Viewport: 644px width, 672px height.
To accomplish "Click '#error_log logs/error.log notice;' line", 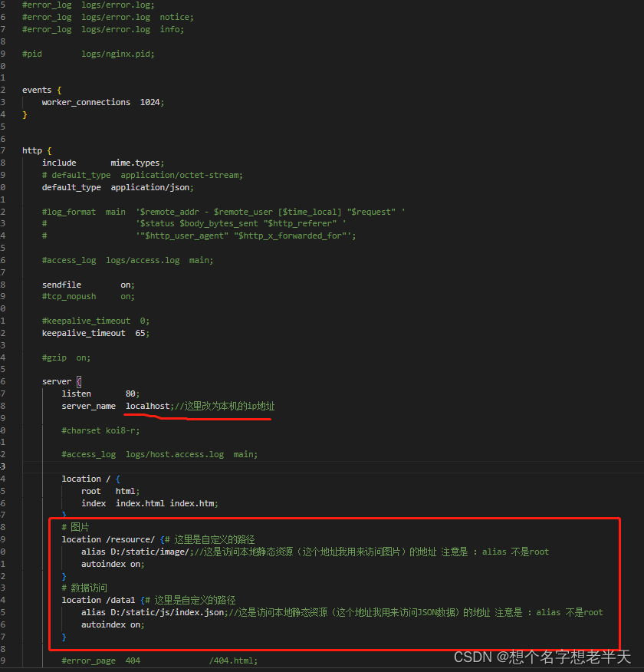I will click(108, 17).
